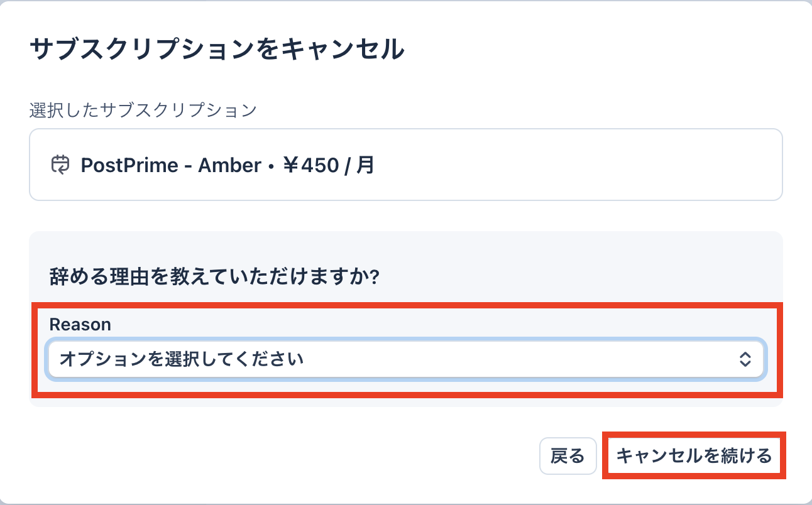812x505 pixels.
Task: Go back using the 戻る button
Action: click(x=568, y=456)
